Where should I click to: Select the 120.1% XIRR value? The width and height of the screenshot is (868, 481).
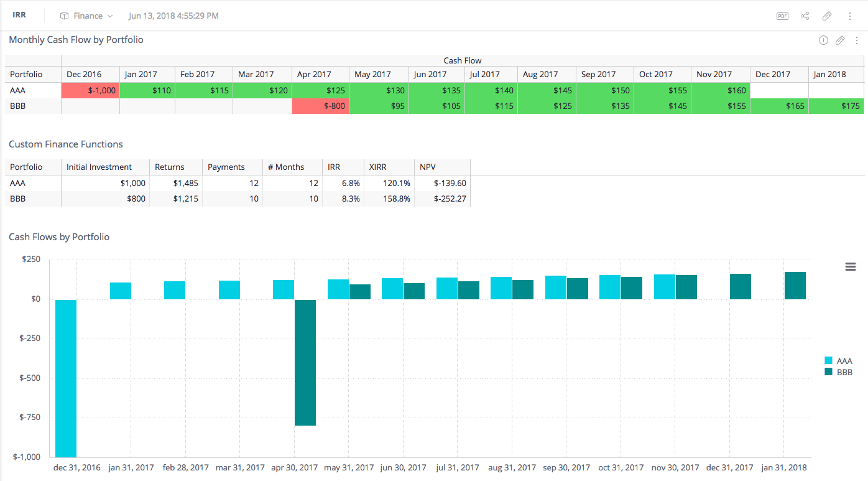tap(389, 183)
